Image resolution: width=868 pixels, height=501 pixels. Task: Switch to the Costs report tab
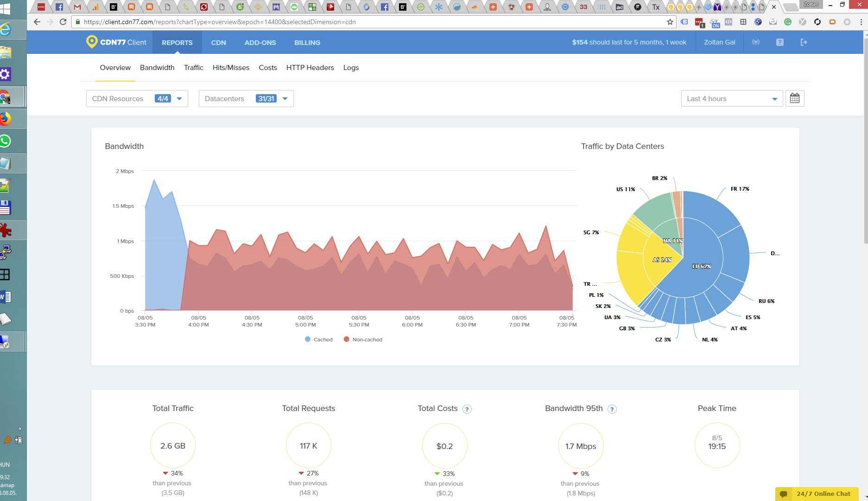pos(268,68)
